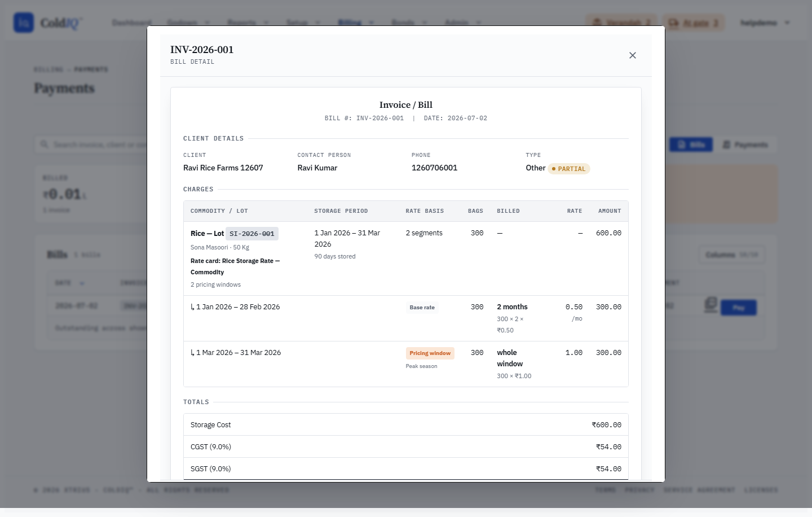Click the SI-2026-001 lot tag

[252, 234]
